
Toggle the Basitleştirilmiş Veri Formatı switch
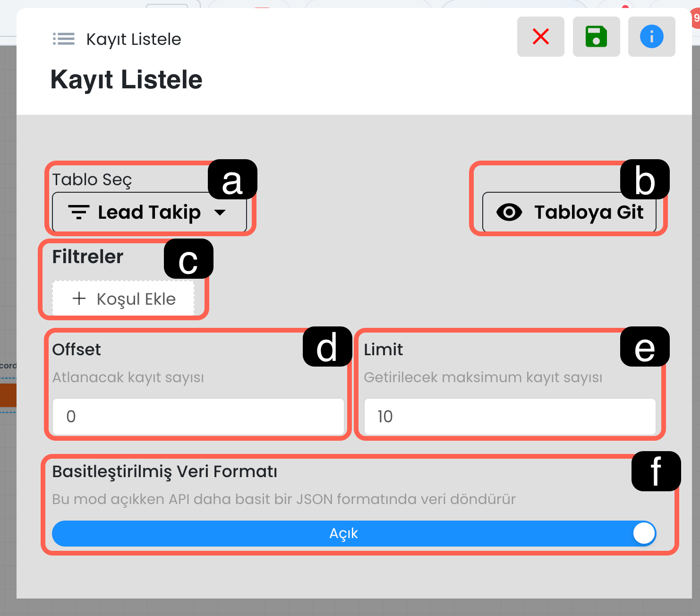point(354,533)
